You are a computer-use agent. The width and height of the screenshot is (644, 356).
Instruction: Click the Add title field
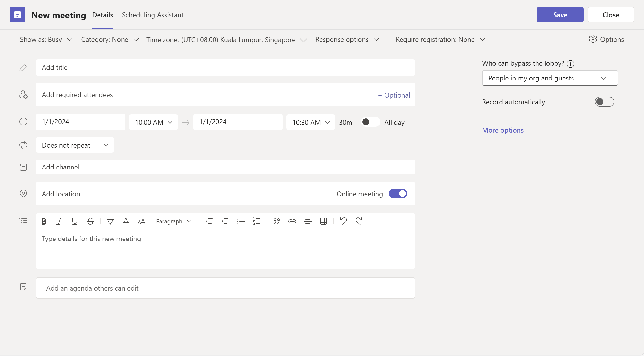(225, 68)
